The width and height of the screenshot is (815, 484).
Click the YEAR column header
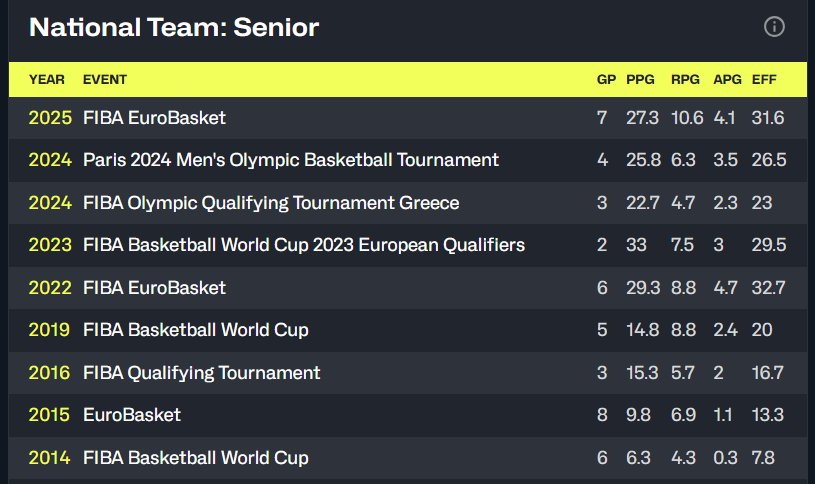47,80
